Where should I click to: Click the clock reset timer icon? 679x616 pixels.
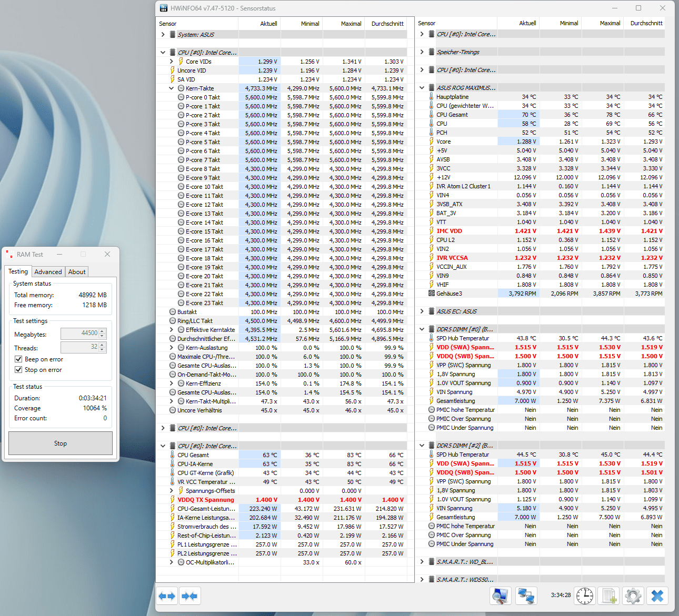click(x=585, y=596)
